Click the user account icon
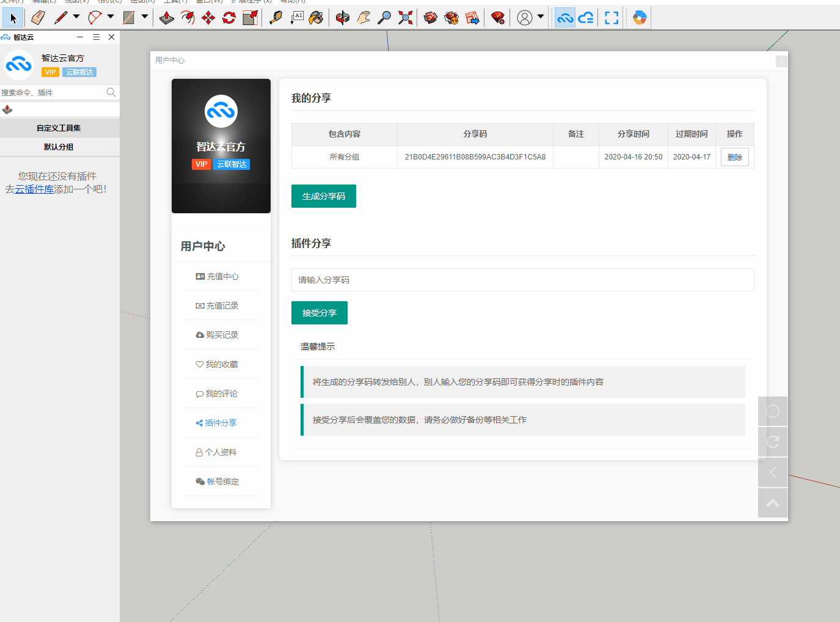The height and width of the screenshot is (622, 840). 525,18
